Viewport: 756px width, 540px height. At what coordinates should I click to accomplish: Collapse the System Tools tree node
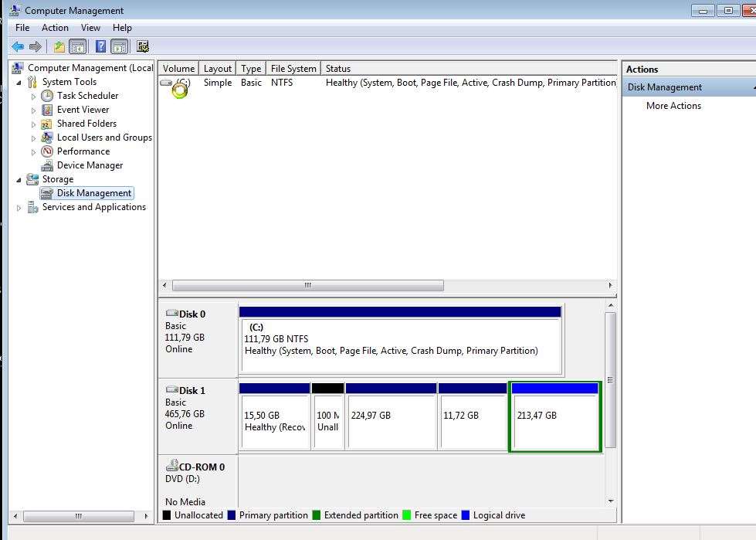pos(19,83)
